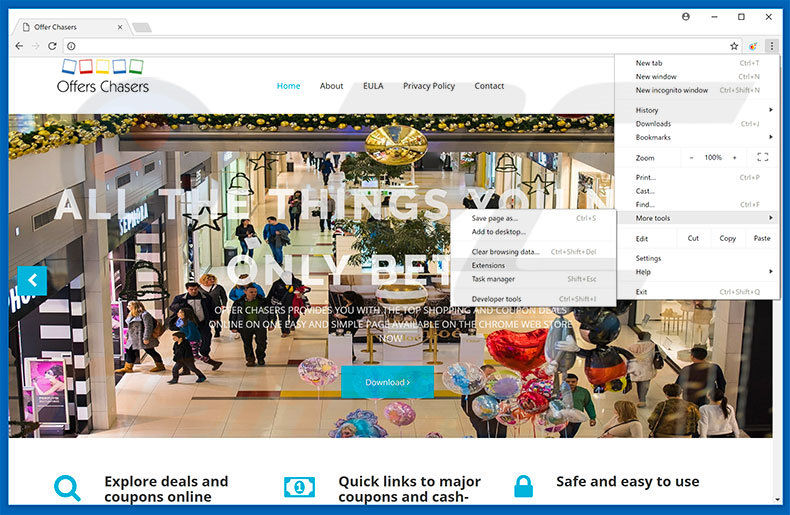Viewport: 790px width, 515px height.
Task: Open the Home navigation link
Action: [288, 86]
